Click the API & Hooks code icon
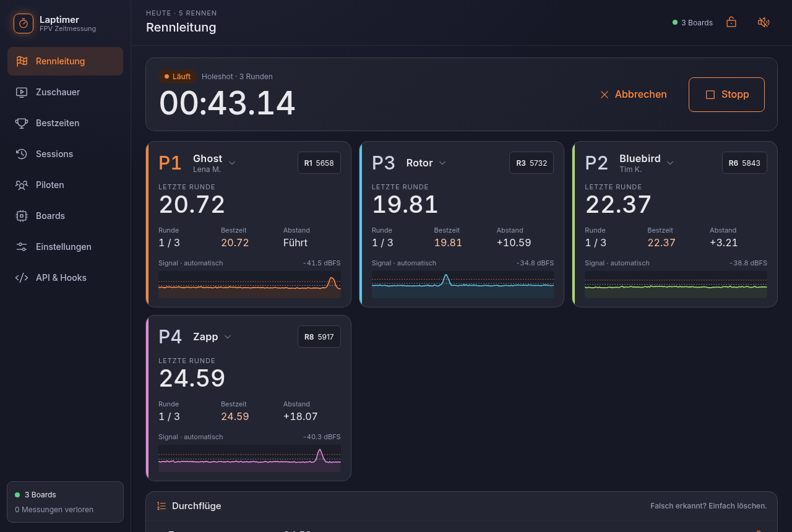The width and height of the screenshot is (792, 532). click(22, 278)
